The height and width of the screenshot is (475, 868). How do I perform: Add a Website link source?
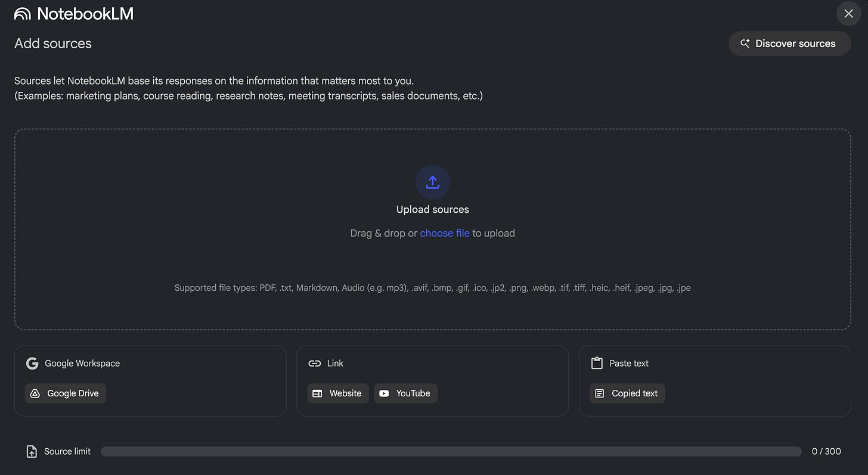coord(338,393)
